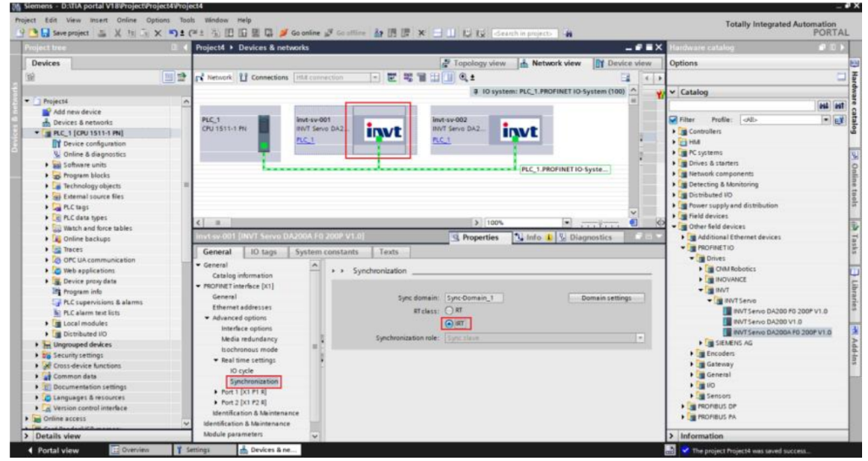Open the Synchronization role dropdown
This screenshot has width=868, height=461.
[641, 337]
